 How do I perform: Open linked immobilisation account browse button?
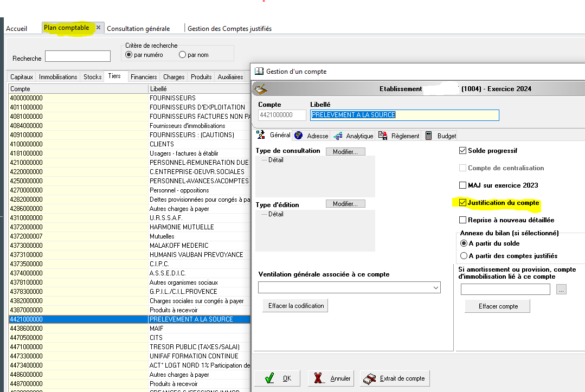point(561,290)
